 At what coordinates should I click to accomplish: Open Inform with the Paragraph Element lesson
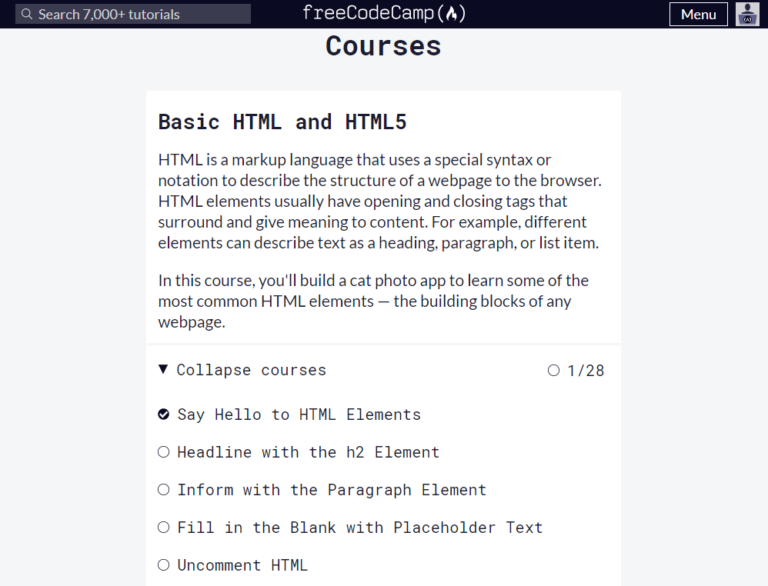(x=332, y=490)
